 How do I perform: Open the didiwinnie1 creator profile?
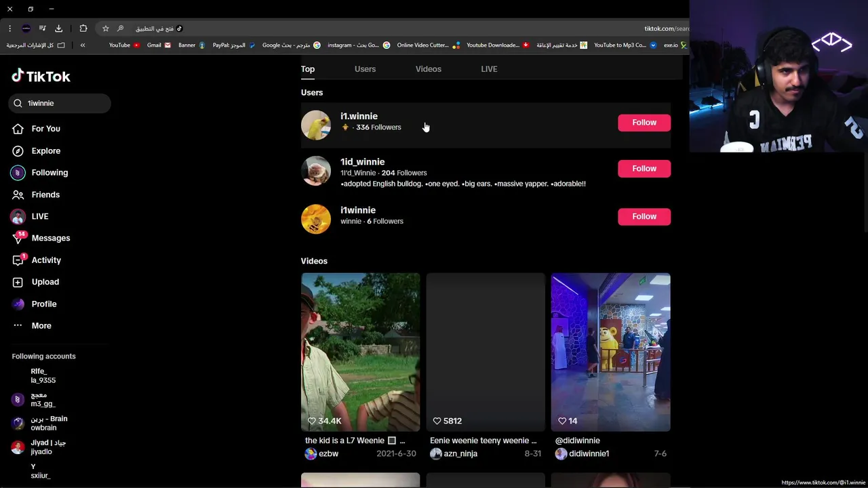582,453
